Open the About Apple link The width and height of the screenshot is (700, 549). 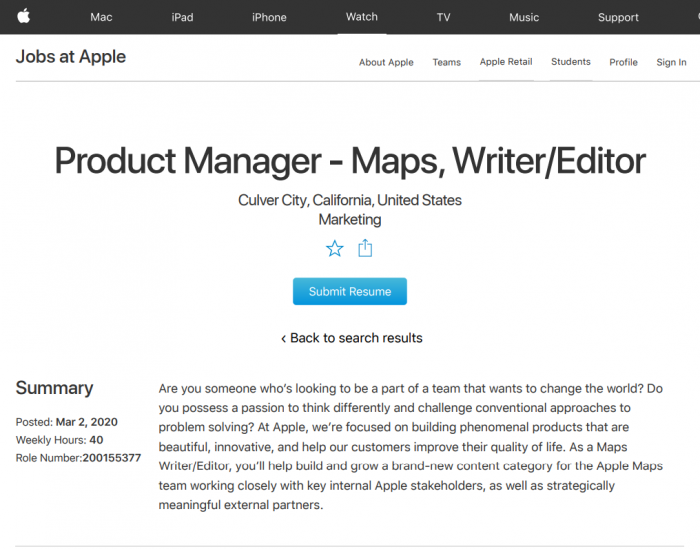[x=386, y=62]
